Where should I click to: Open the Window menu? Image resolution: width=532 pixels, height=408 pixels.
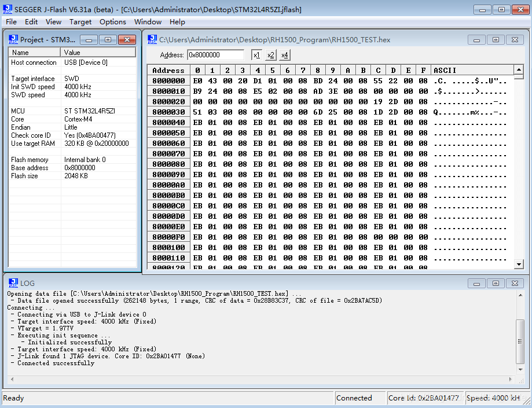148,22
